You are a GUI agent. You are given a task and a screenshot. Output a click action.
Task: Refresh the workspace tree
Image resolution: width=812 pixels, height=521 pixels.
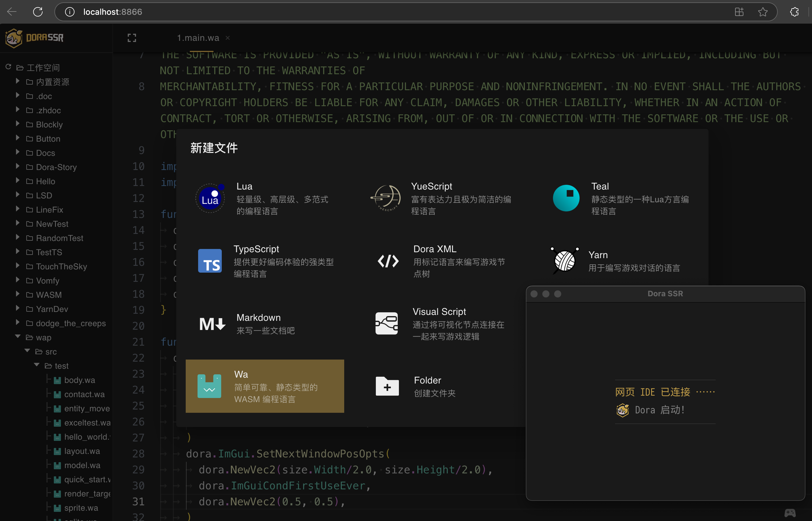pyautogui.click(x=9, y=67)
